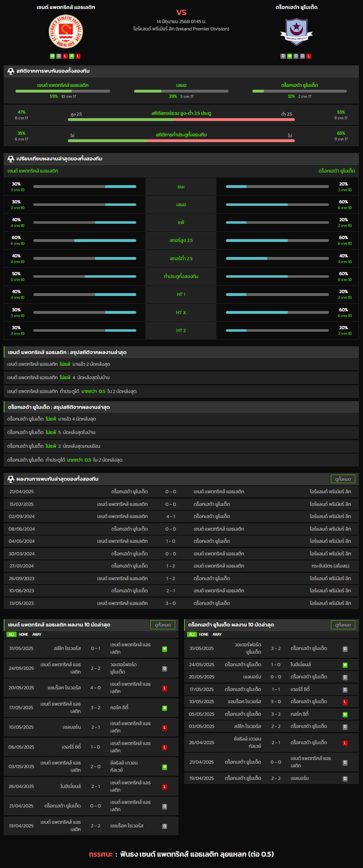Image resolution: width=363 pixels, height=868 pixels.
Task: Click 'สกอร์สูง 2.5' comparison row label
Action: (181, 241)
